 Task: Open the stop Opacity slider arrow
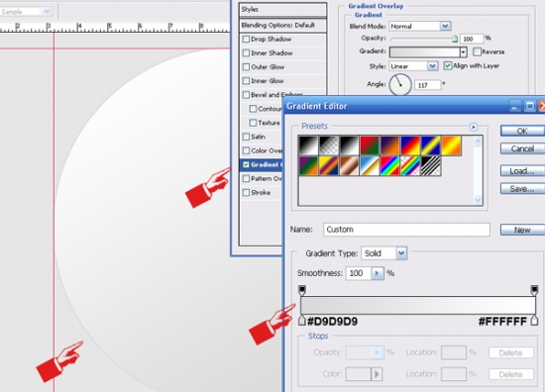tap(377, 352)
